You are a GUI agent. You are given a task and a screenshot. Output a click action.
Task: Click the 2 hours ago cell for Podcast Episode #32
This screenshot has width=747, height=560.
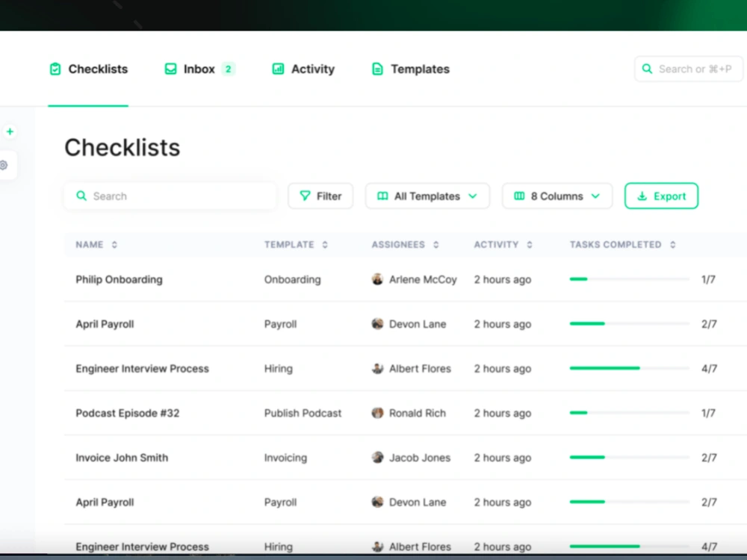tap(503, 414)
